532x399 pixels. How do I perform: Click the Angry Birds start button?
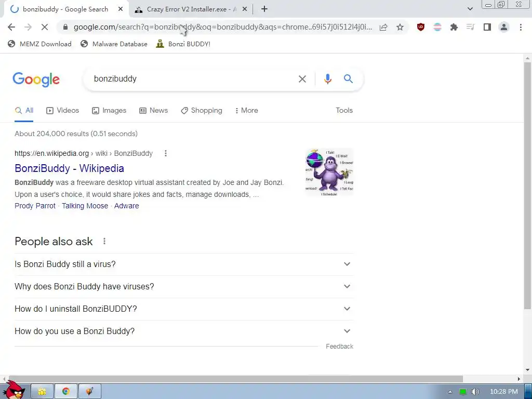[x=14, y=390]
